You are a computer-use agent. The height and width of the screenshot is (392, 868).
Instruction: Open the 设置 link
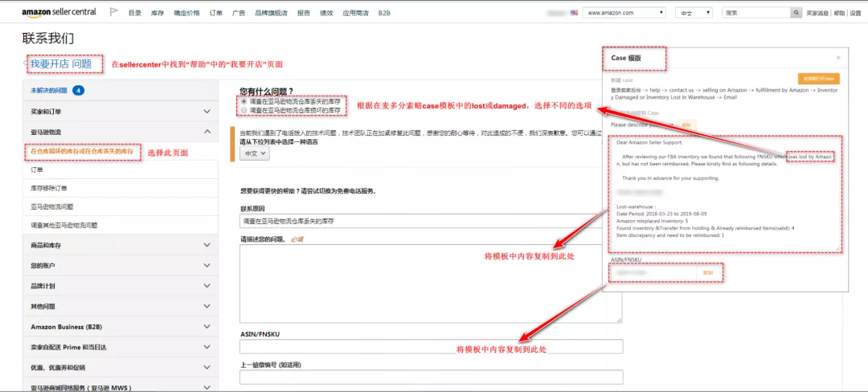coord(855,13)
